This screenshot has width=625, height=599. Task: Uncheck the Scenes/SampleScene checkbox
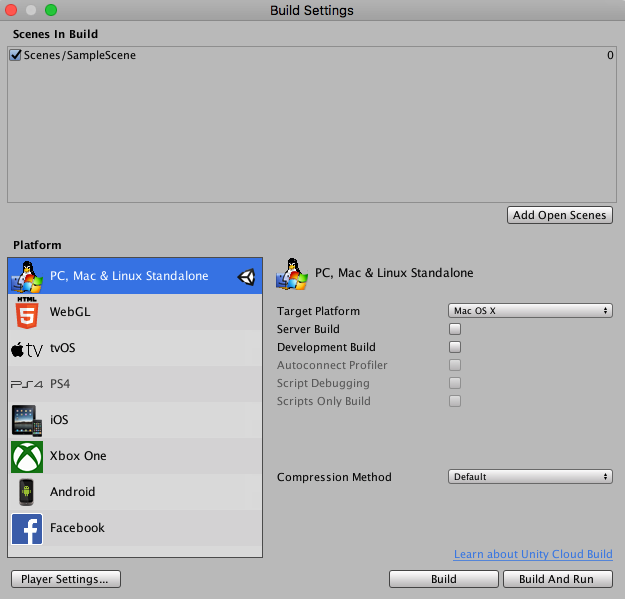coord(15,56)
